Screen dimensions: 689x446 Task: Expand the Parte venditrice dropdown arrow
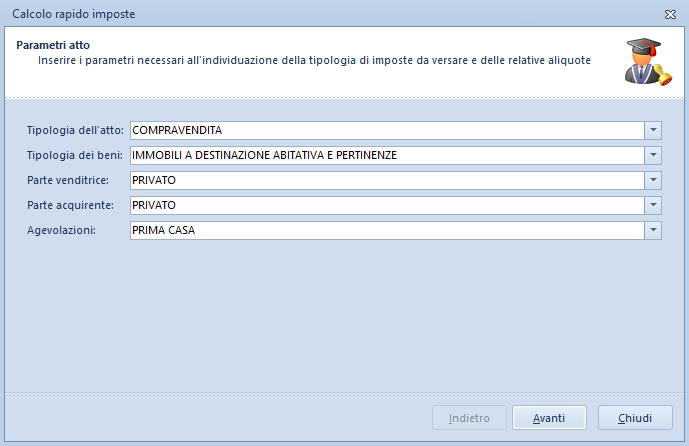point(653,180)
